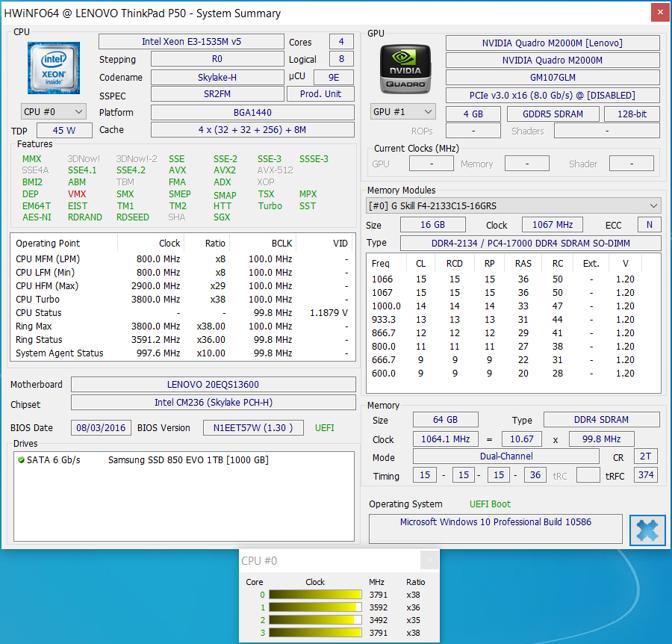Click the DDR4-2134 / PC4-17000 type field

coord(531,243)
